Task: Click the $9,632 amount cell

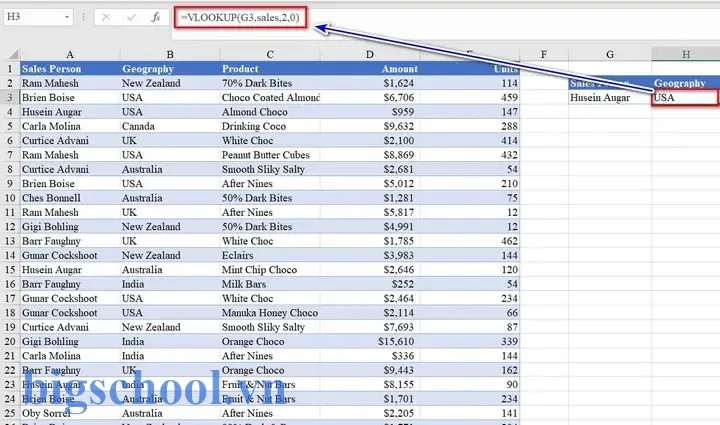Action: (x=370, y=126)
